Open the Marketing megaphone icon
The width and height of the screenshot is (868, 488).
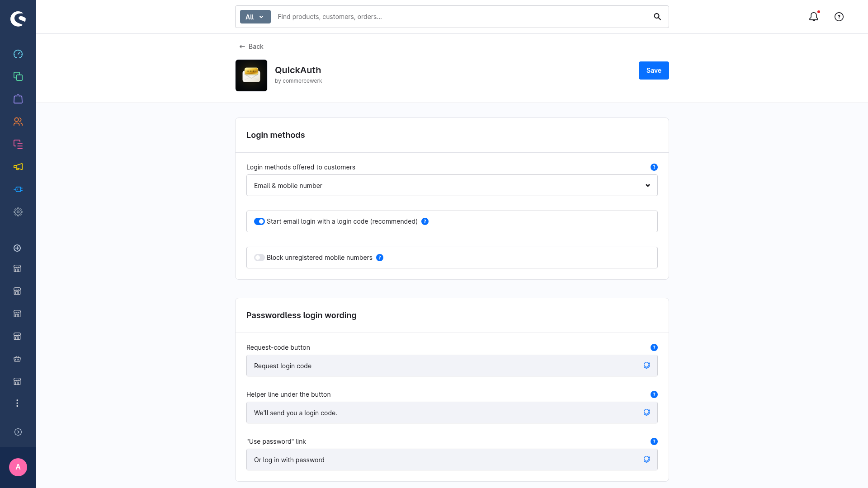[x=18, y=167]
